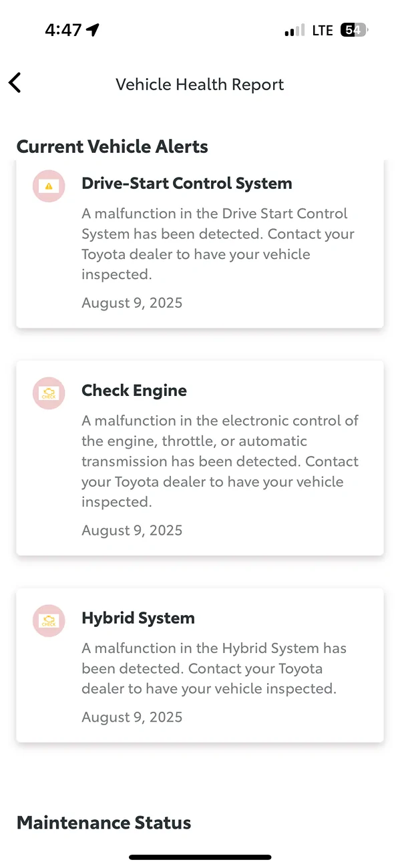Select the Drive-Start Control System heading text

186,182
